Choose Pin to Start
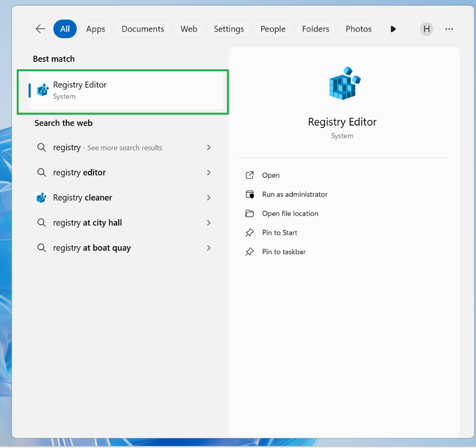This screenshot has width=476, height=448. click(x=279, y=233)
